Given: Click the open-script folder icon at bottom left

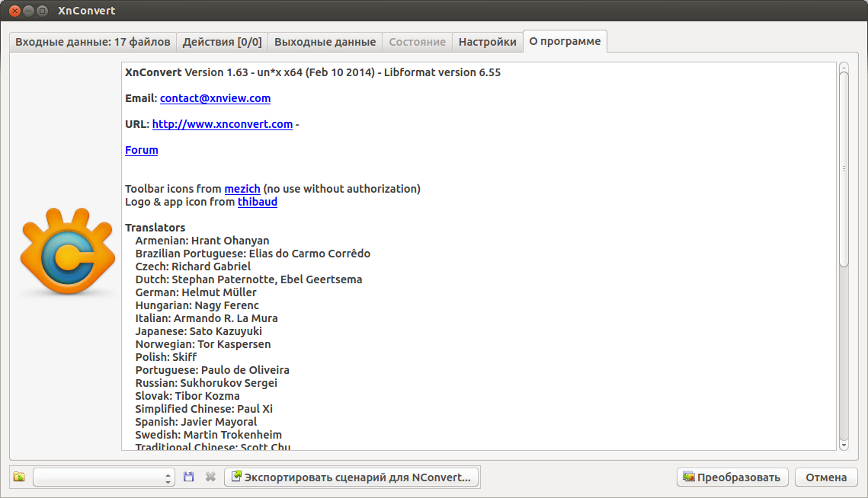Looking at the screenshot, I should click(19, 477).
